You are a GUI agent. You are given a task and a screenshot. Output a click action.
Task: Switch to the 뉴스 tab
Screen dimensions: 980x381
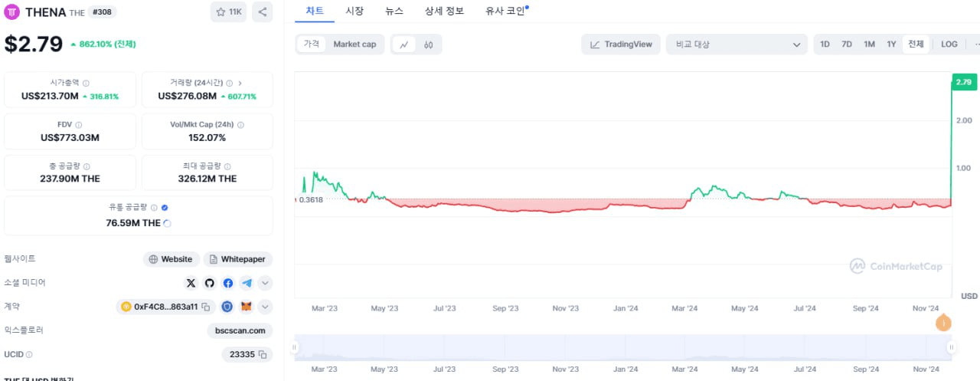(x=394, y=11)
